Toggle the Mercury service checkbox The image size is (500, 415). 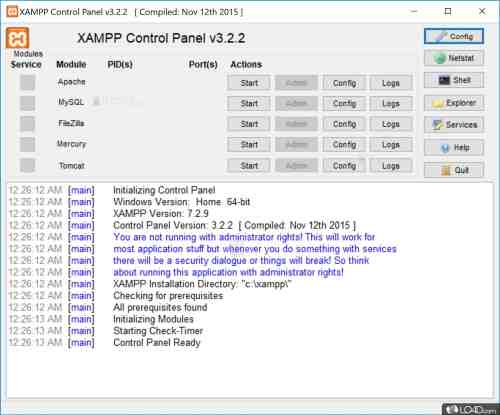(27, 144)
